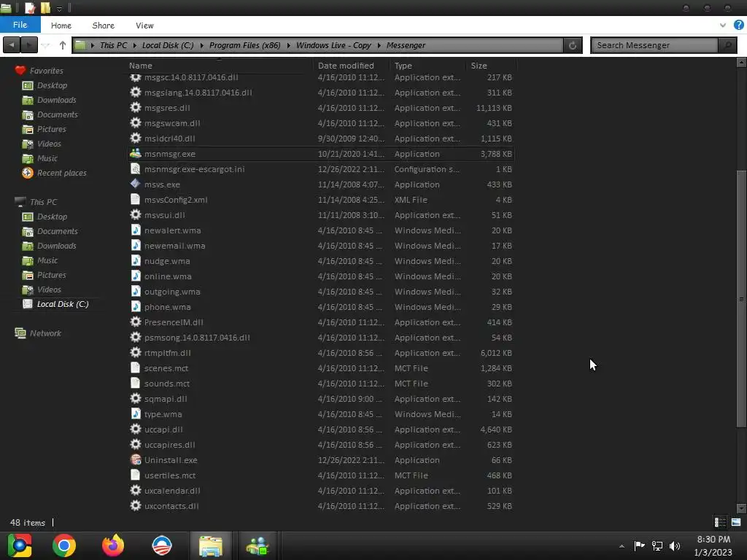Select the file named outgoing.wma
The image size is (747, 560).
pyautogui.click(x=172, y=292)
